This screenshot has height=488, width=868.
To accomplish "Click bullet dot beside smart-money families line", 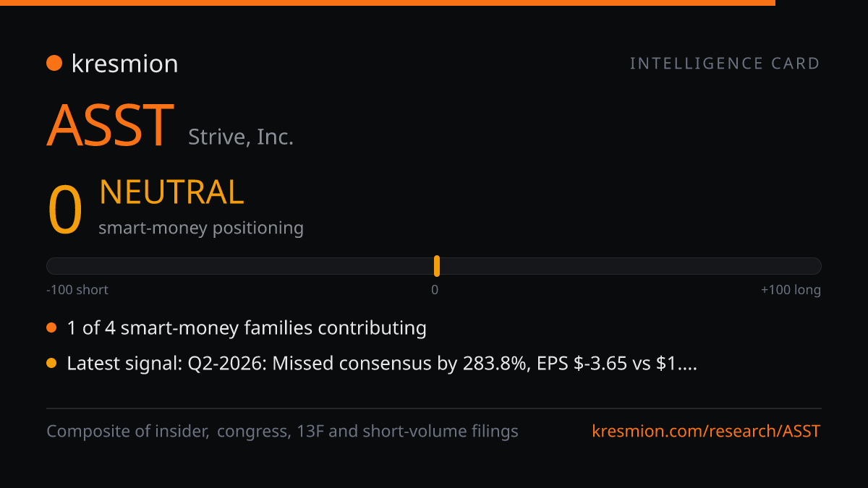I will coord(51,328).
